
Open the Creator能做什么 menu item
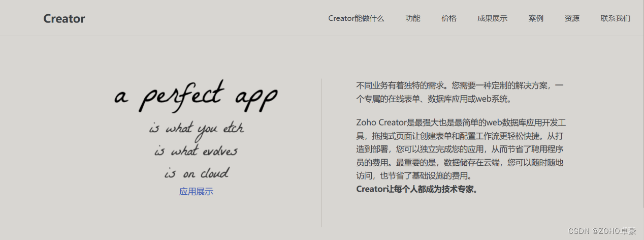(x=356, y=18)
